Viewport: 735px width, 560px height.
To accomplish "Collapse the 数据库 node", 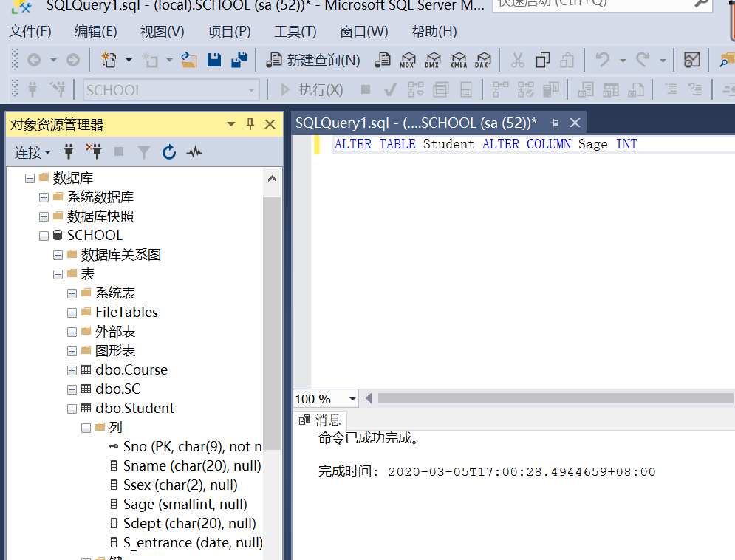I will pyautogui.click(x=30, y=178).
